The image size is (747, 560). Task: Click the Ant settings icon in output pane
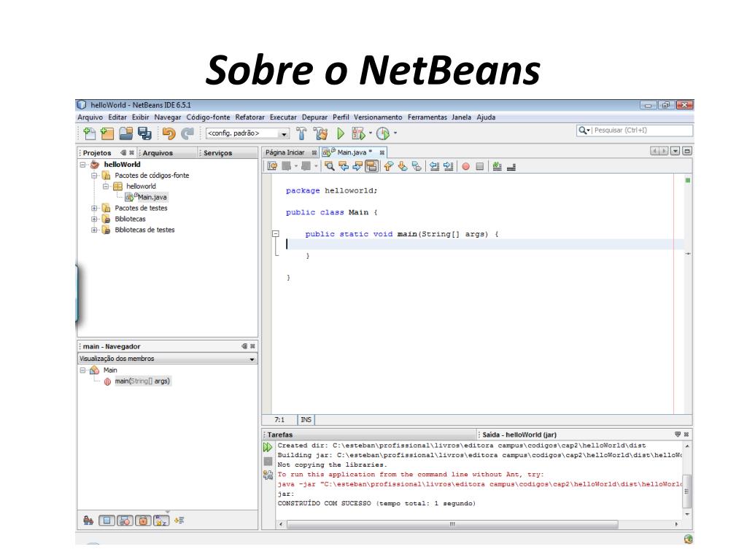268,475
